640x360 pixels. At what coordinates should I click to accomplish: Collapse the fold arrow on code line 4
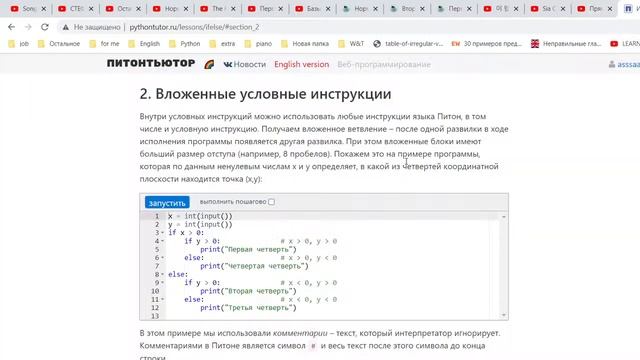[x=162, y=241]
